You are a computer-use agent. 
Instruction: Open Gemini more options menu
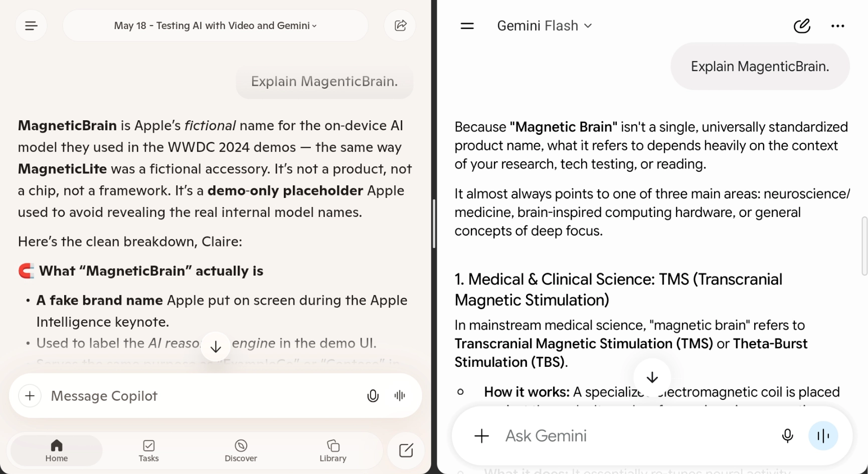[x=837, y=26]
